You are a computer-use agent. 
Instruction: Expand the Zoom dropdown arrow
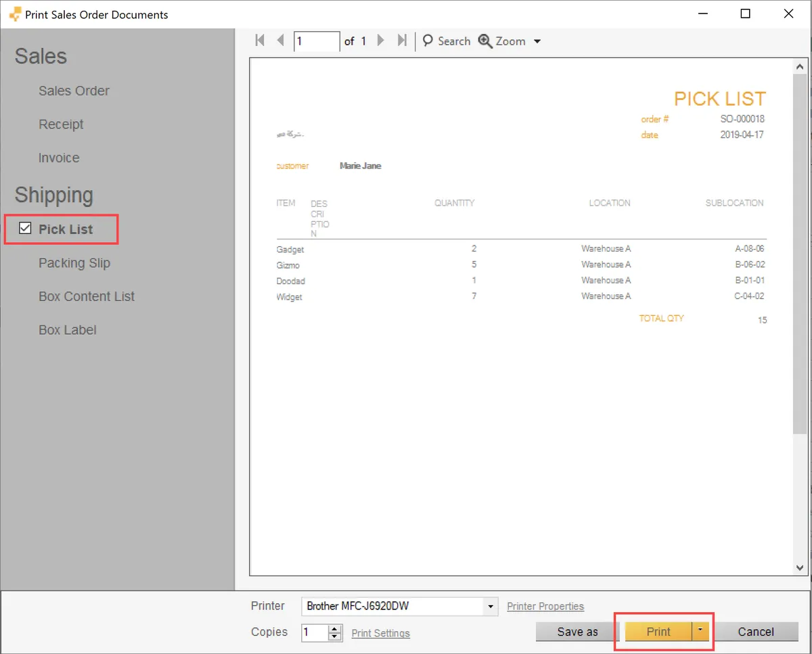pos(537,41)
